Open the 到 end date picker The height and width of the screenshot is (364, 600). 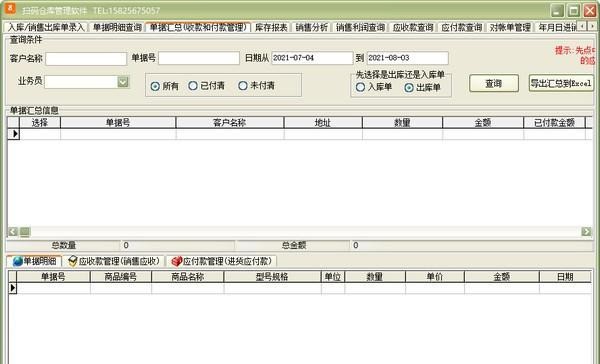(408, 58)
